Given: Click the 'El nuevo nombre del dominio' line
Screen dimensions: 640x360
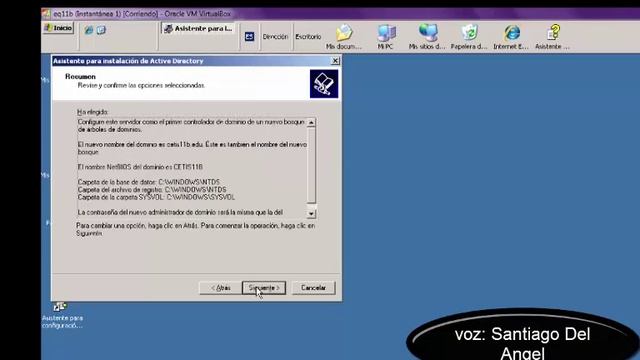Looking at the screenshot, I should [192, 148].
